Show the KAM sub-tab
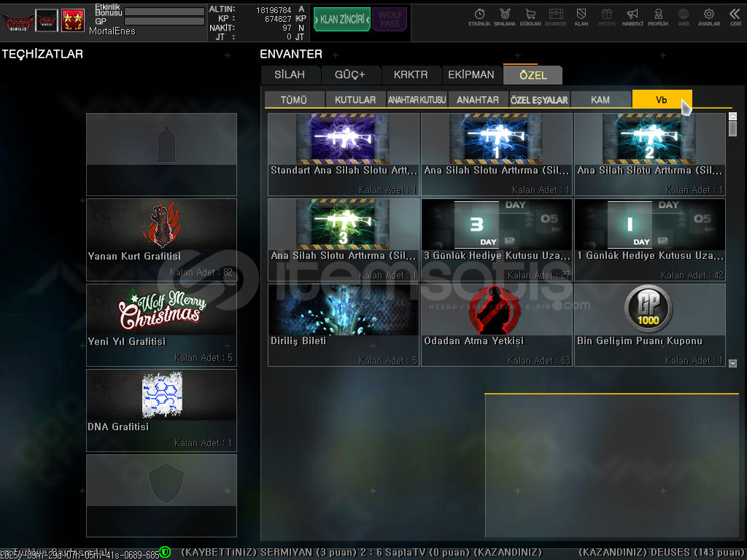Viewport: 747px width, 560px height. click(600, 99)
